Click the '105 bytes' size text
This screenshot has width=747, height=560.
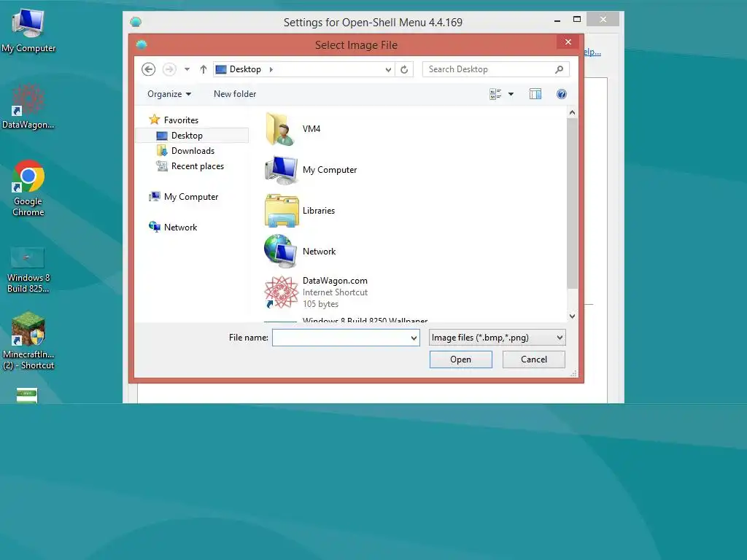point(321,304)
